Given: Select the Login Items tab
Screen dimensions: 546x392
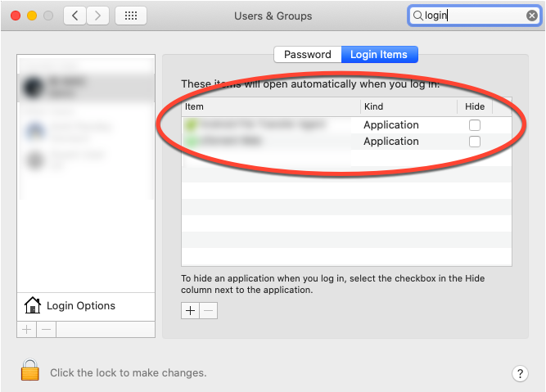Looking at the screenshot, I should point(380,55).
